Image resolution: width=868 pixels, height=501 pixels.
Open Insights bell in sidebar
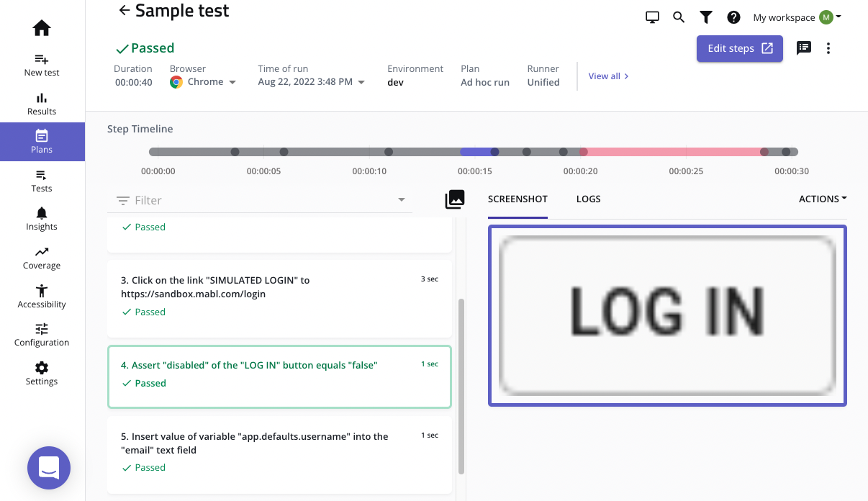pyautogui.click(x=42, y=219)
